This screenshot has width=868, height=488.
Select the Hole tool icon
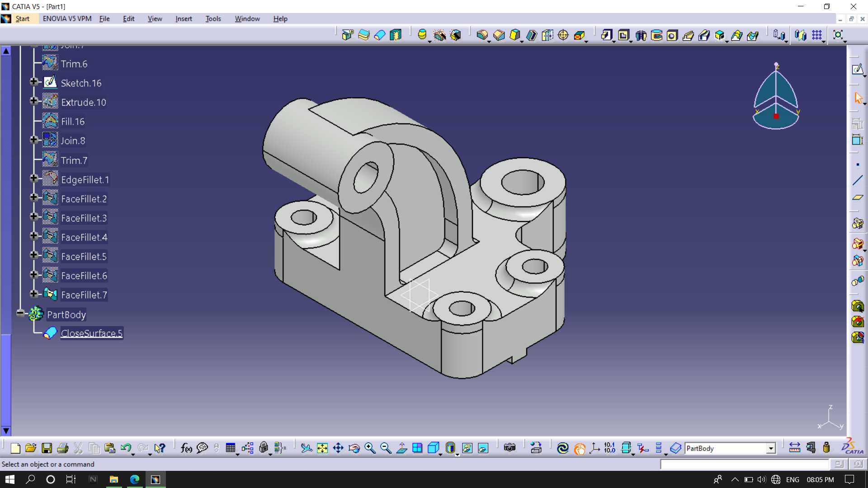672,35
